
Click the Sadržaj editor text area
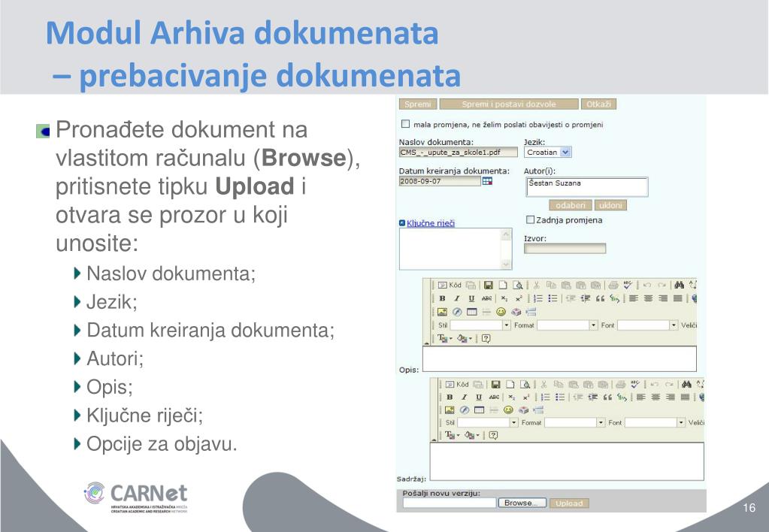point(567,461)
